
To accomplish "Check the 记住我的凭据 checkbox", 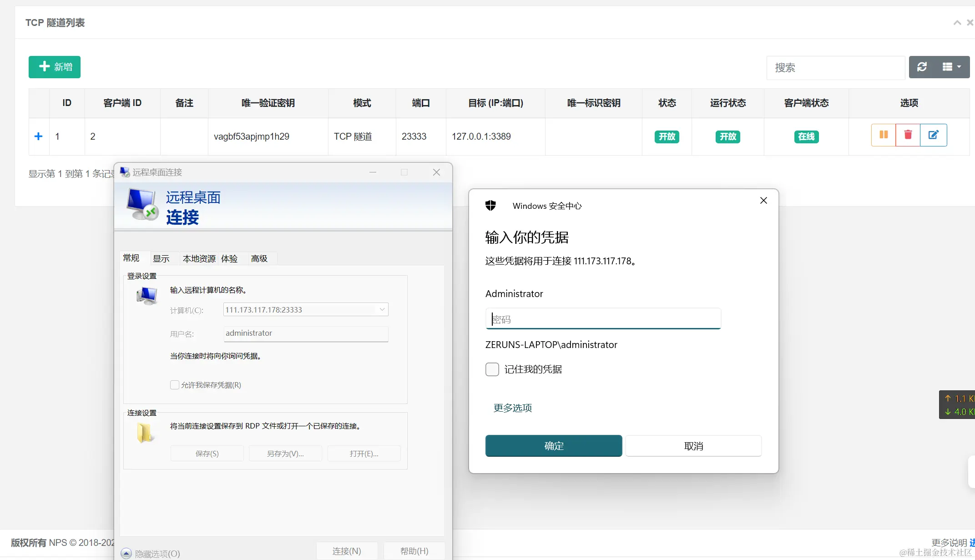I will click(492, 369).
